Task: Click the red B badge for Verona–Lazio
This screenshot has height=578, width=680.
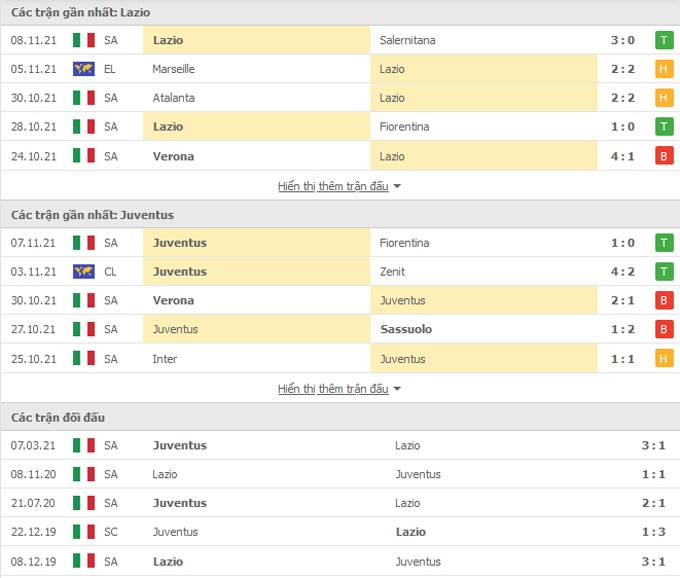Action: pyautogui.click(x=664, y=156)
